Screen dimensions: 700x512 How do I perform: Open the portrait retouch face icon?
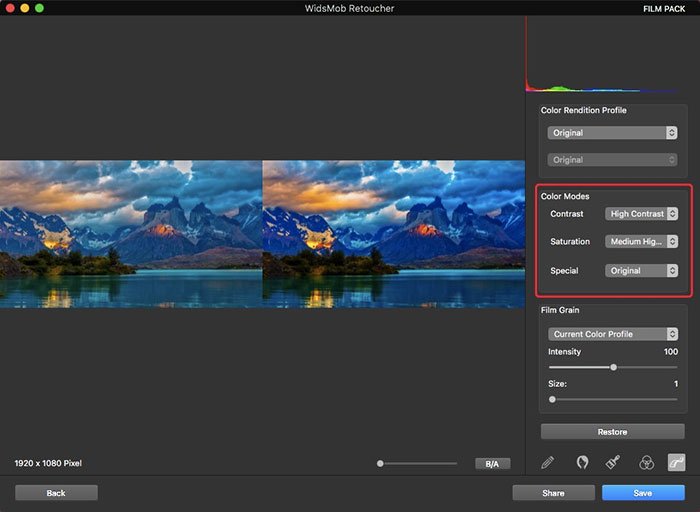[582, 462]
